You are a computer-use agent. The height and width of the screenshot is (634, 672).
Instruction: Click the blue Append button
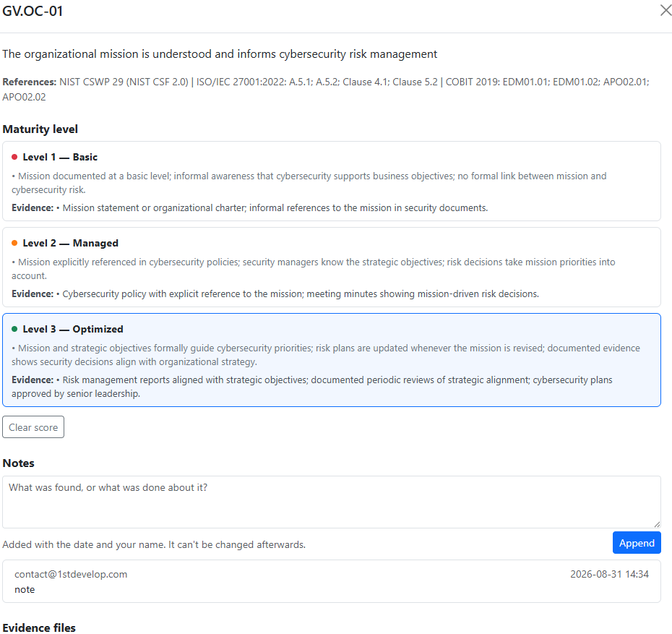point(637,543)
